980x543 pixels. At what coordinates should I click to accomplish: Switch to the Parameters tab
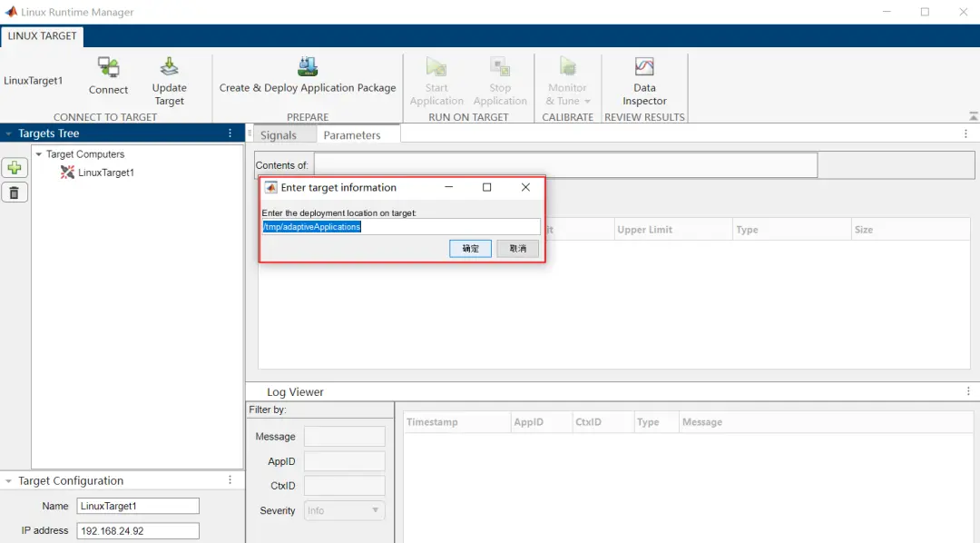[x=352, y=135]
